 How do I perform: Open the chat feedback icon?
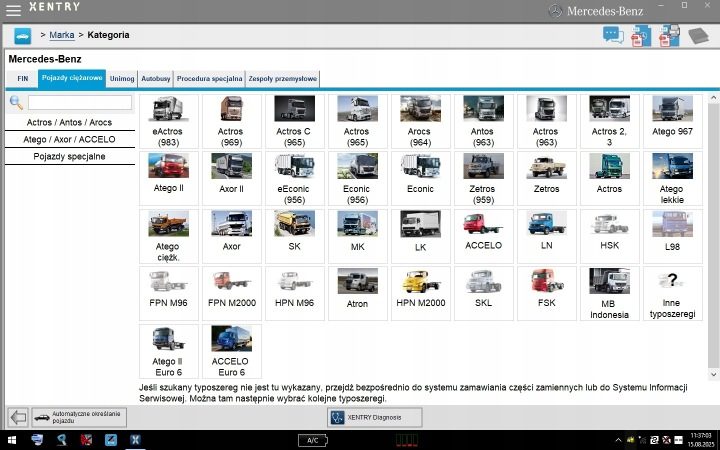tap(613, 35)
